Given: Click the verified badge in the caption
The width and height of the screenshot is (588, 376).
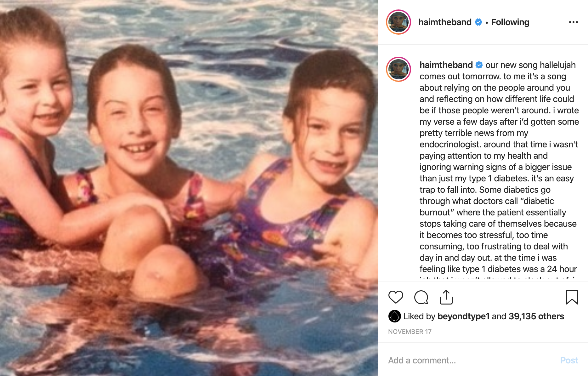Looking at the screenshot, I should (x=479, y=65).
